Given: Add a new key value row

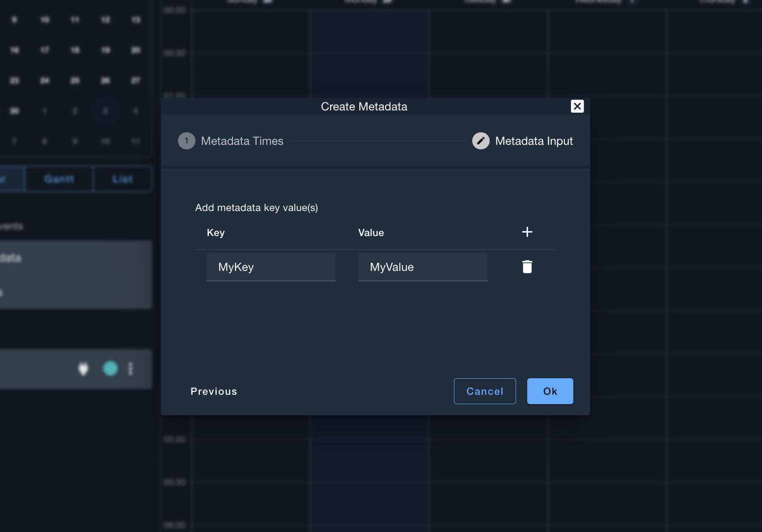Looking at the screenshot, I should click(x=527, y=232).
